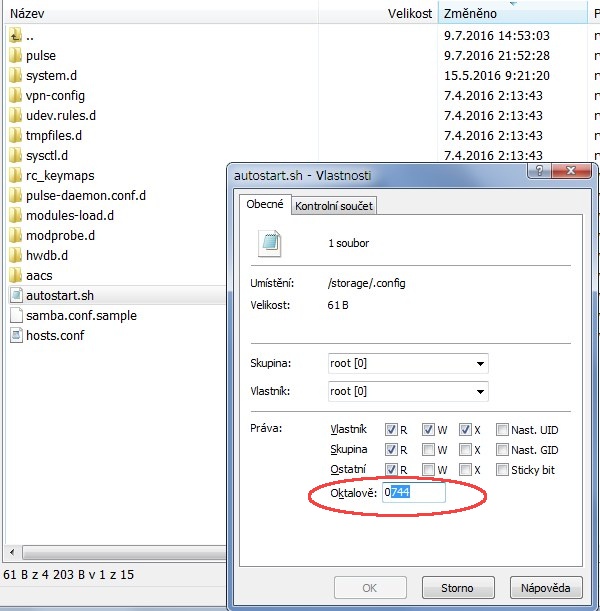Open the Skupina dropdown list
600x611 pixels.
coord(481,363)
